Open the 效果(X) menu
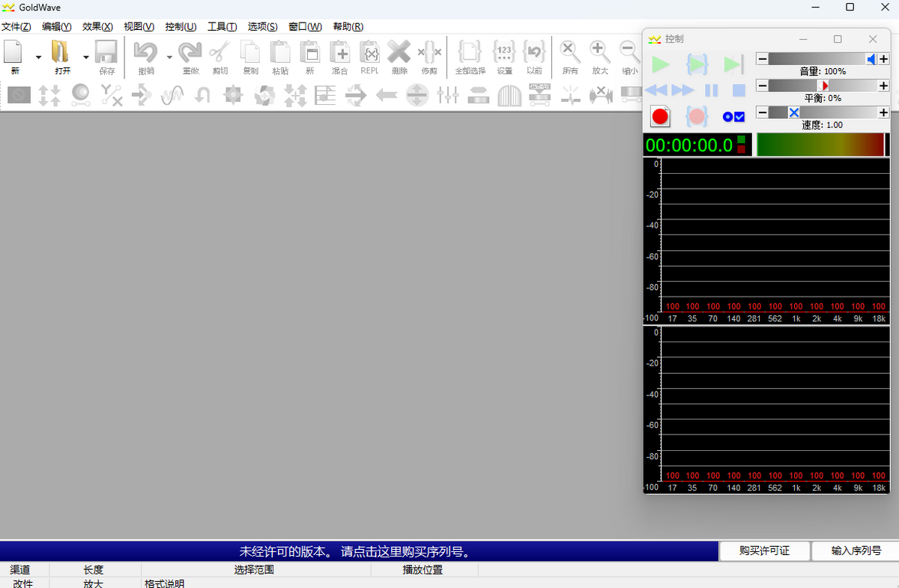899x588 pixels. (97, 26)
